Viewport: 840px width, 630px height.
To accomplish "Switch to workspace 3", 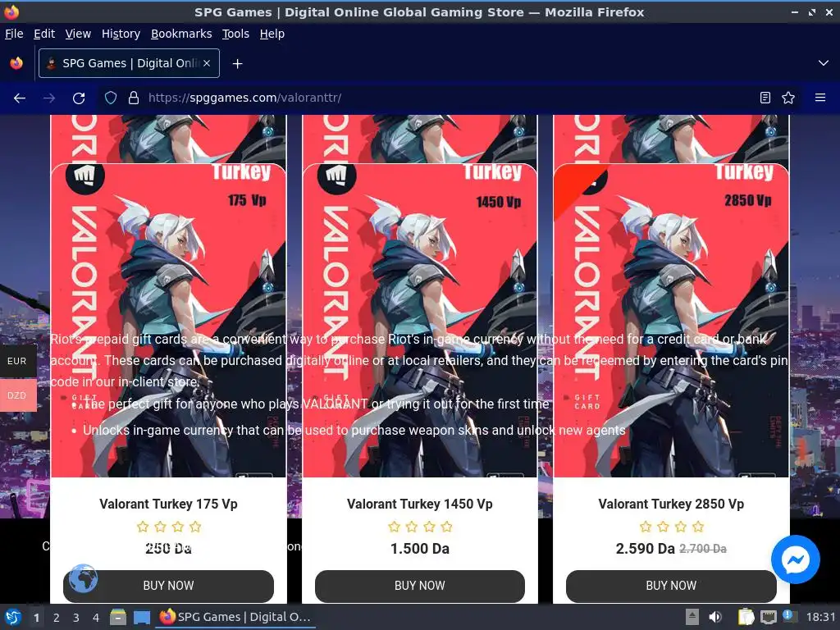I will click(76, 618).
